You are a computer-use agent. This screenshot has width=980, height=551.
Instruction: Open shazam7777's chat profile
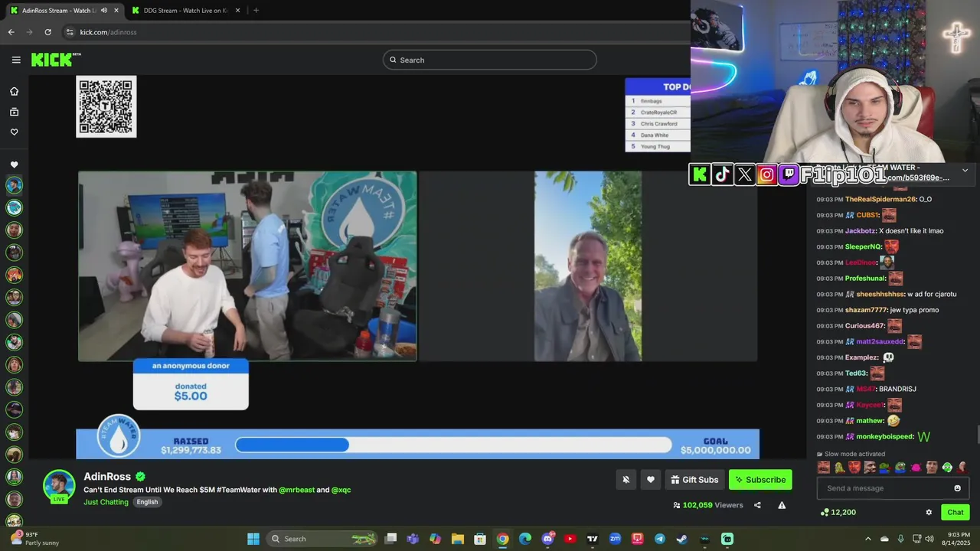pyautogui.click(x=866, y=310)
